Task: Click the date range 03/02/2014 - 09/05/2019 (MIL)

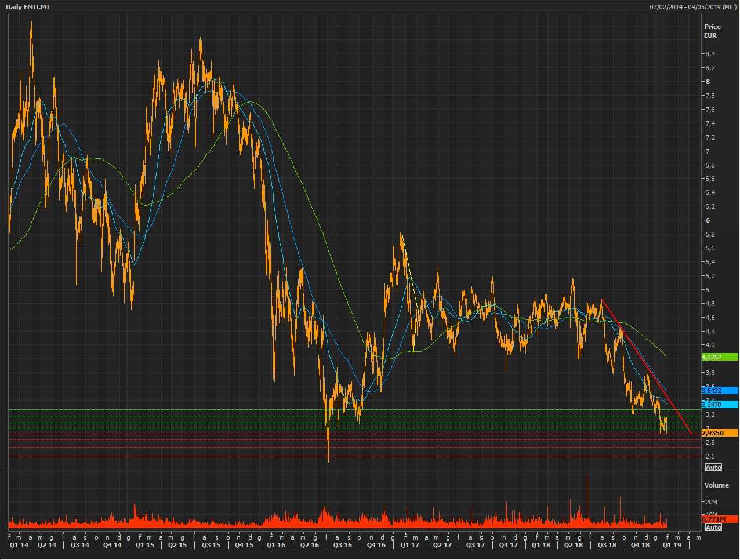Action: (x=693, y=7)
